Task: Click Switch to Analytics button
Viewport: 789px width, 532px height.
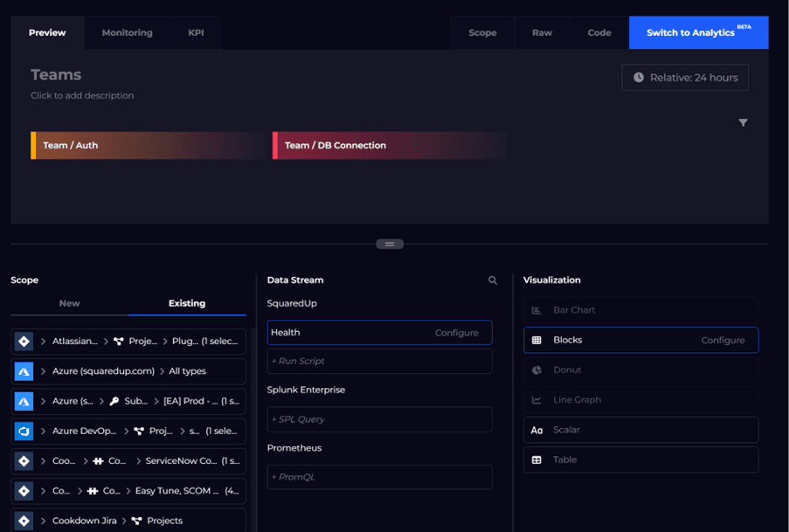Action: point(698,32)
